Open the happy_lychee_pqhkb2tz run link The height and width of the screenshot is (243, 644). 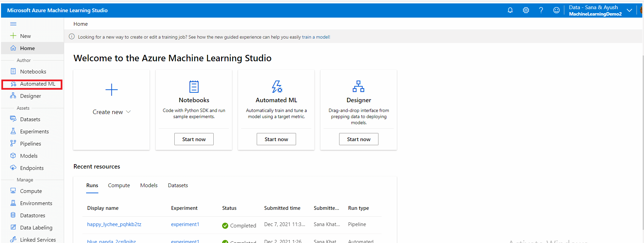[x=114, y=224]
